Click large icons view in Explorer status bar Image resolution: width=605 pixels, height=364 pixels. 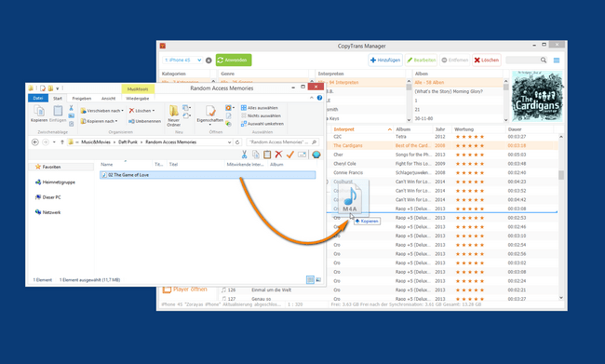click(318, 279)
